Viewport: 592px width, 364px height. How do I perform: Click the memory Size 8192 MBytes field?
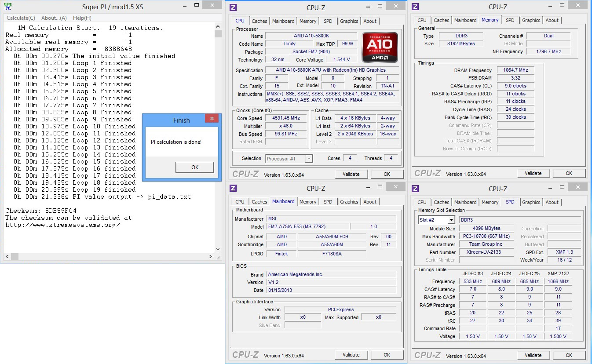(460, 44)
